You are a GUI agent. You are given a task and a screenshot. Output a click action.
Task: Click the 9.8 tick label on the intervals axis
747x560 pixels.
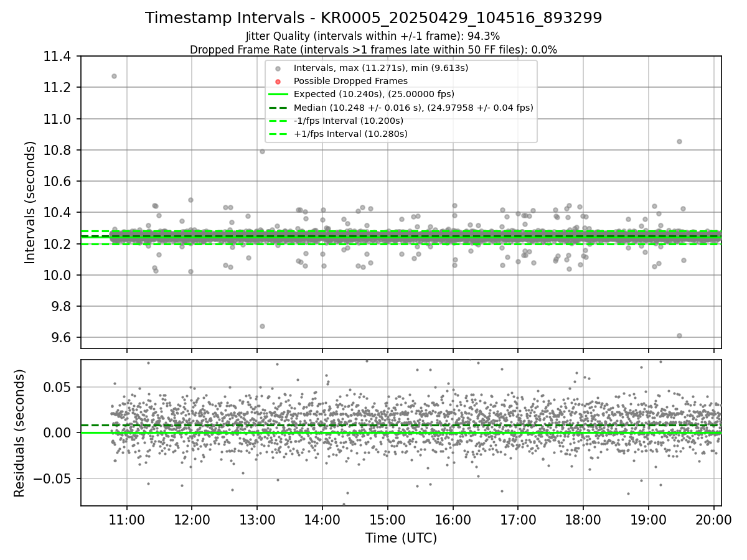62,307
